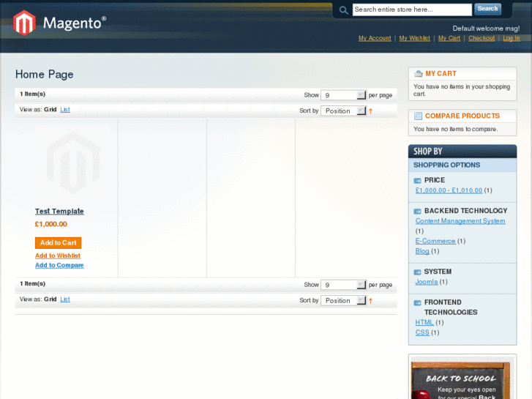Filter by Blog backend technology
The width and height of the screenshot is (532, 399).
click(x=422, y=251)
